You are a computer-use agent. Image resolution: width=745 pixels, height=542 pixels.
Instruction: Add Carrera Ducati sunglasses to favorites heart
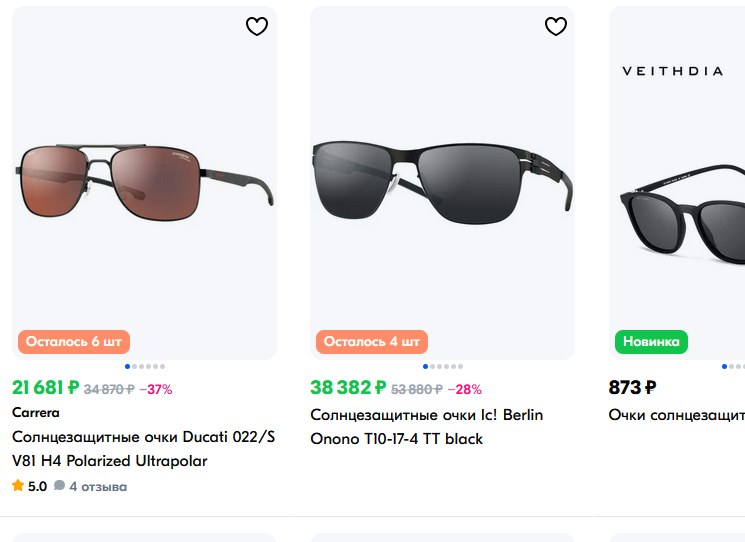click(x=257, y=27)
